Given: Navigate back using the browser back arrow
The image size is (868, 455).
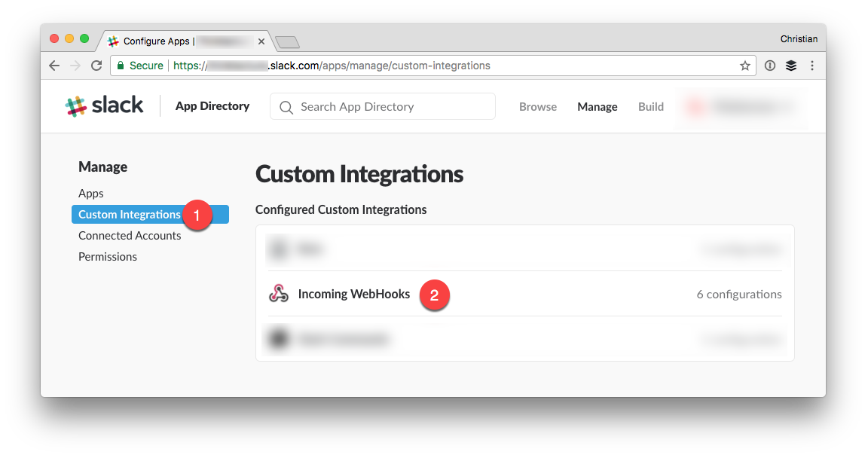Looking at the screenshot, I should 53,66.
